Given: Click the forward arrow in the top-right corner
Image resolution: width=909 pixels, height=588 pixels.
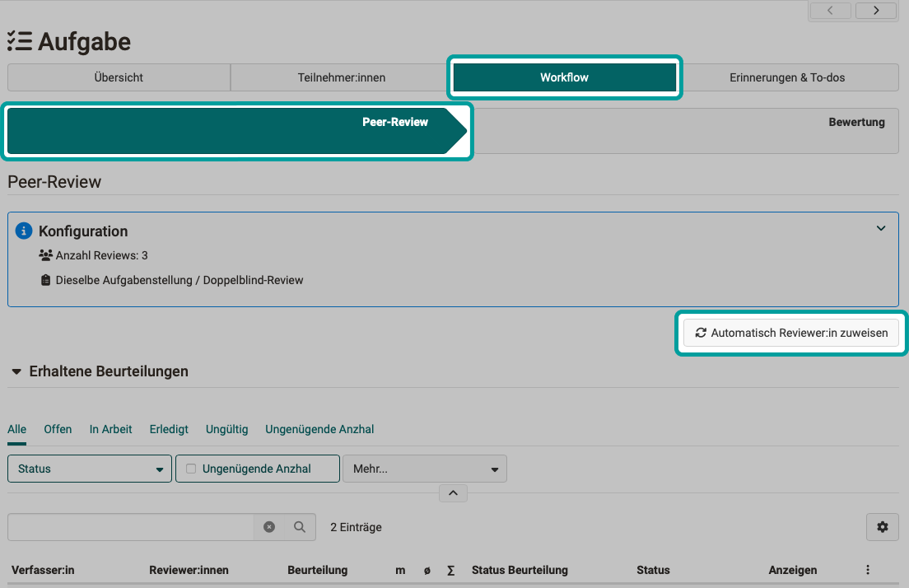Looking at the screenshot, I should click(876, 11).
